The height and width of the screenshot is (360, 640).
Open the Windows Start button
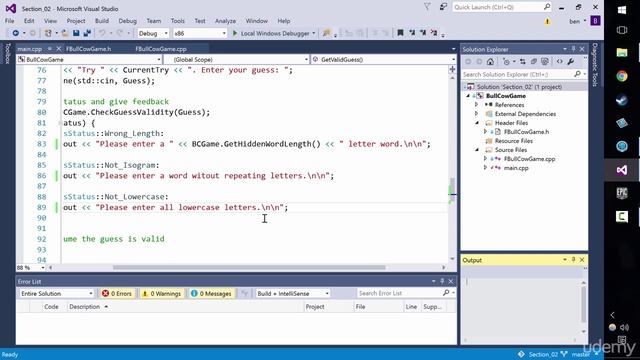pyautogui.click(x=622, y=10)
